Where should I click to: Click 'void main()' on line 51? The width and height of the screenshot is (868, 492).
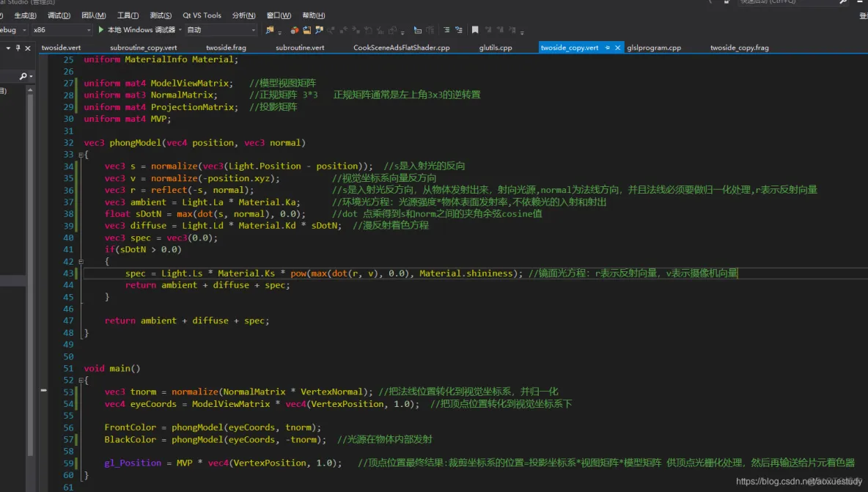pyautogui.click(x=112, y=369)
